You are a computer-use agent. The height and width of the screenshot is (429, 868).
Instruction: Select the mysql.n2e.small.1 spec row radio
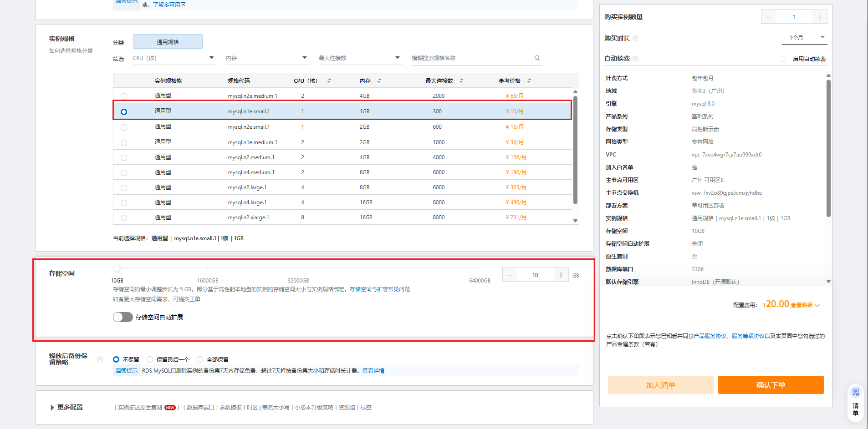(x=124, y=127)
